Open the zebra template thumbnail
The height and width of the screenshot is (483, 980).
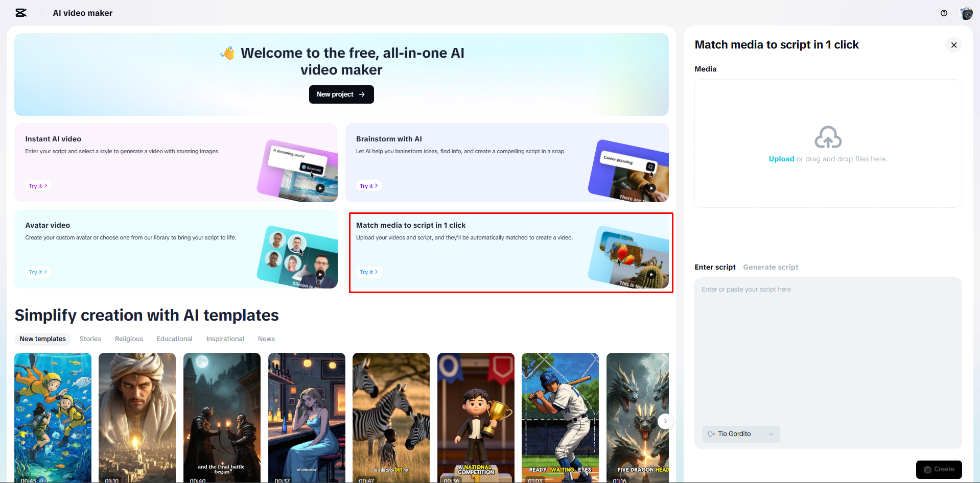391,417
